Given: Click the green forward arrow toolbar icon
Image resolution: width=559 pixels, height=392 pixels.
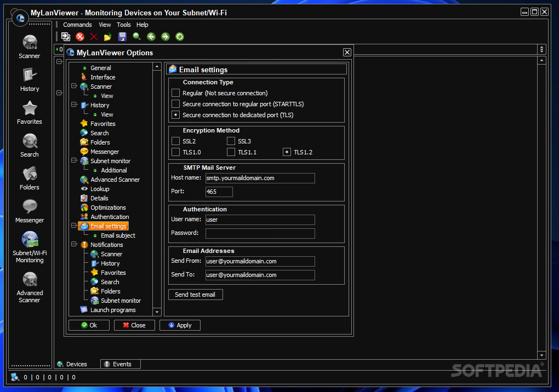Looking at the screenshot, I should (x=166, y=37).
